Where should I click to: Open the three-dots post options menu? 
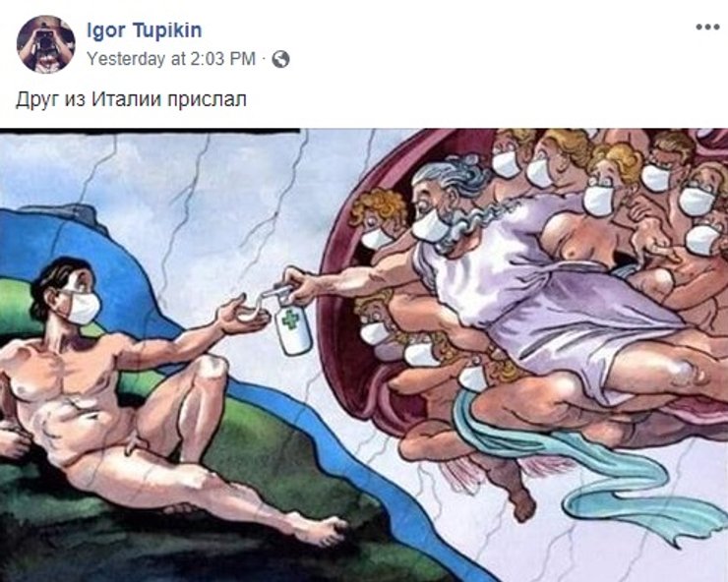(707, 28)
